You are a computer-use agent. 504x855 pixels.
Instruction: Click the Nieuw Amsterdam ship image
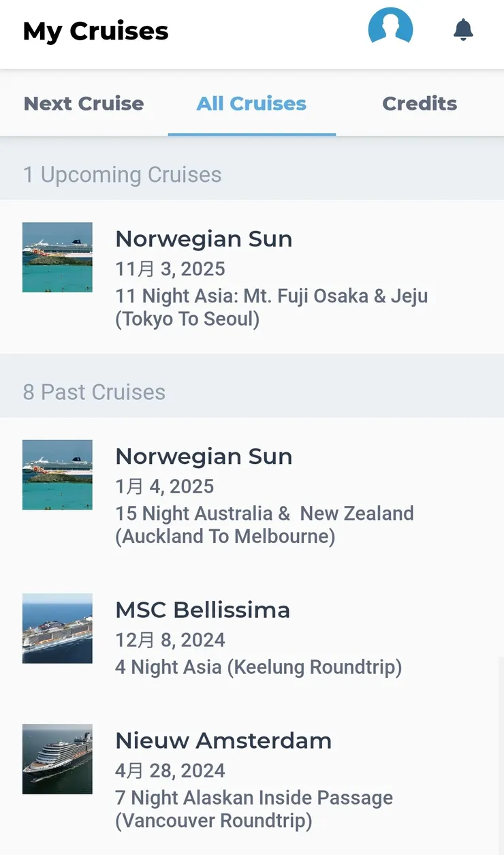57,759
